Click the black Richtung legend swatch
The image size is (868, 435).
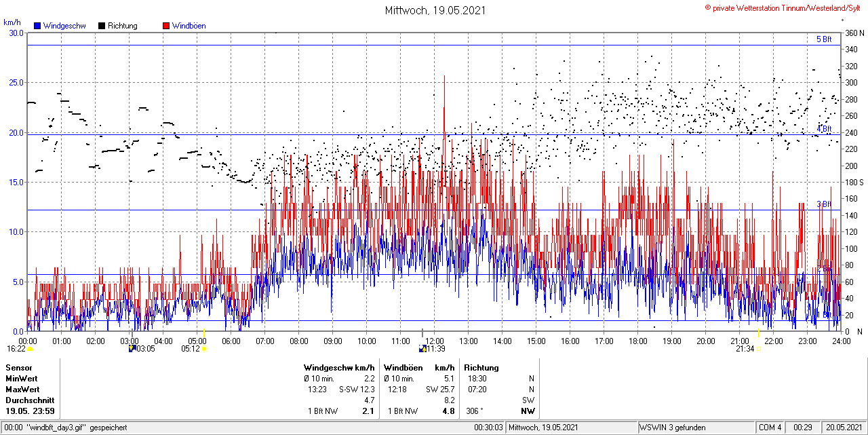pyautogui.click(x=102, y=26)
